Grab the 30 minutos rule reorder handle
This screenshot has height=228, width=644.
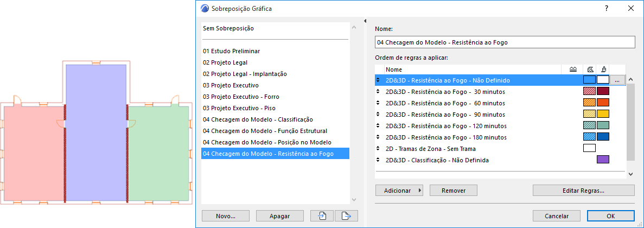[378, 92]
